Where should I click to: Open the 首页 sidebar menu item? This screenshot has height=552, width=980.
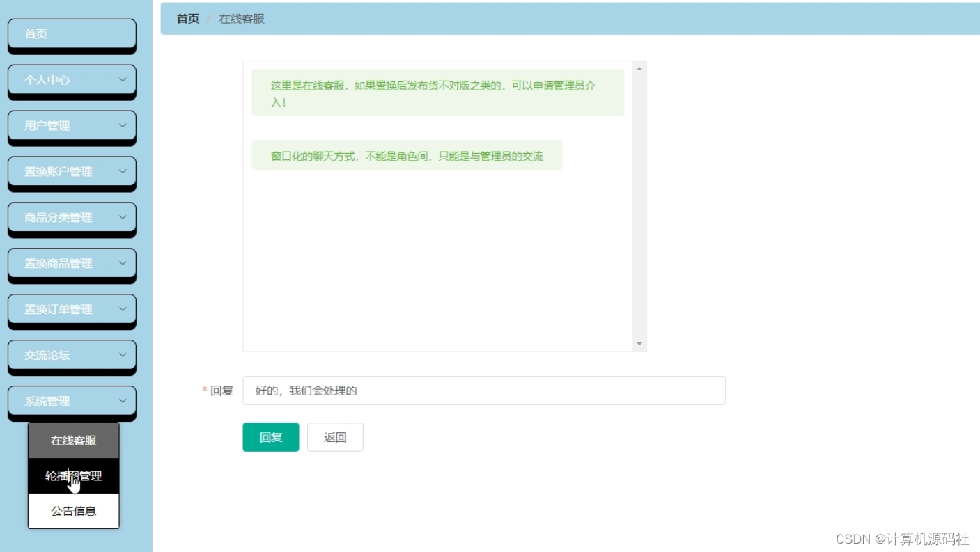(72, 33)
